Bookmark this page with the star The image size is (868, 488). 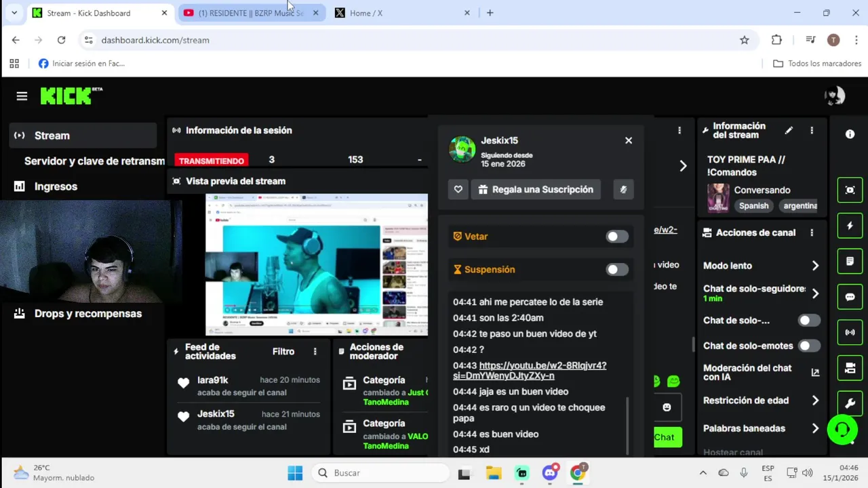(x=744, y=40)
